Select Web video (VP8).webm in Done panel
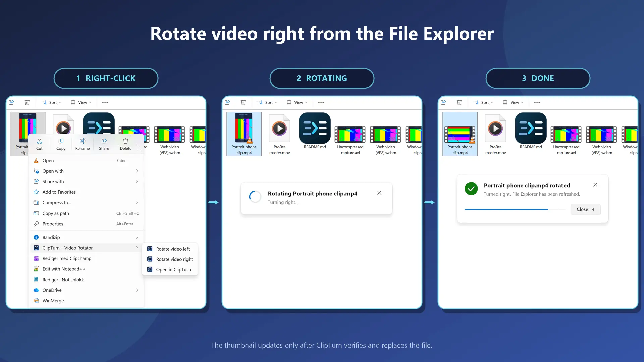The width and height of the screenshot is (644, 362). tap(601, 140)
